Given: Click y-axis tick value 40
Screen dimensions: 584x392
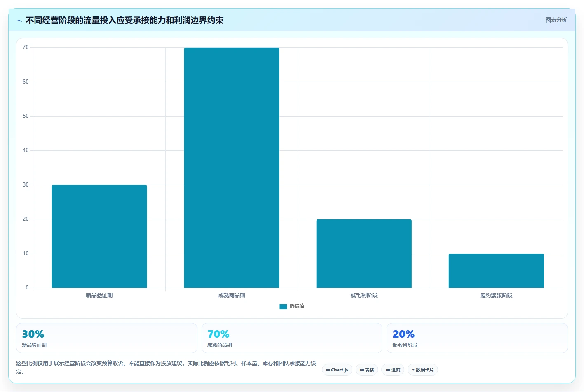Looking at the screenshot, I should 26,150.
